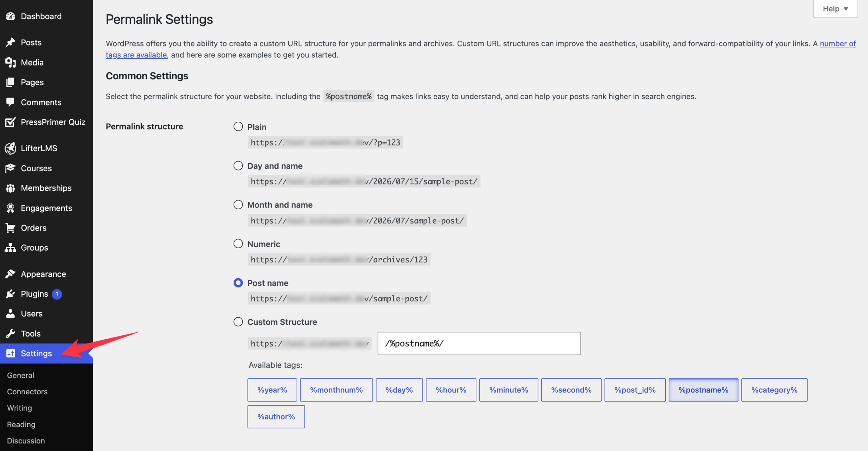The image size is (868, 451).
Task: Click the Media icon in sidebar
Action: tap(11, 62)
